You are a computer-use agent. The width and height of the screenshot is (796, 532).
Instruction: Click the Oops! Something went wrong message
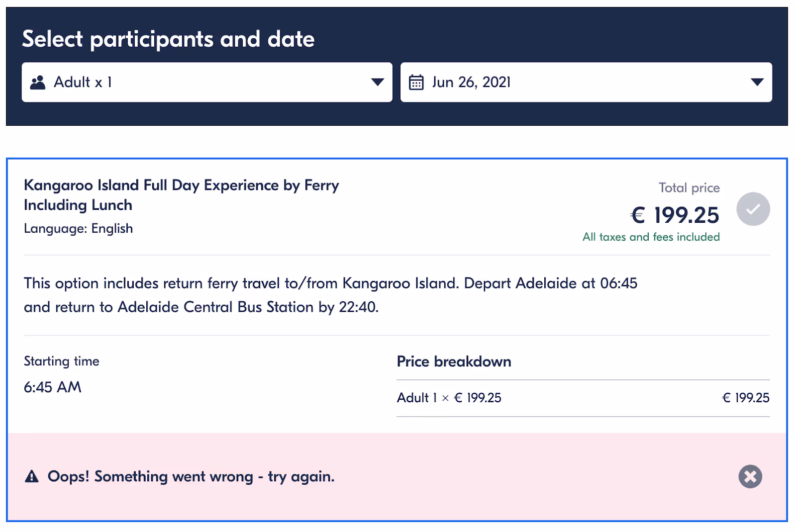tap(191, 476)
